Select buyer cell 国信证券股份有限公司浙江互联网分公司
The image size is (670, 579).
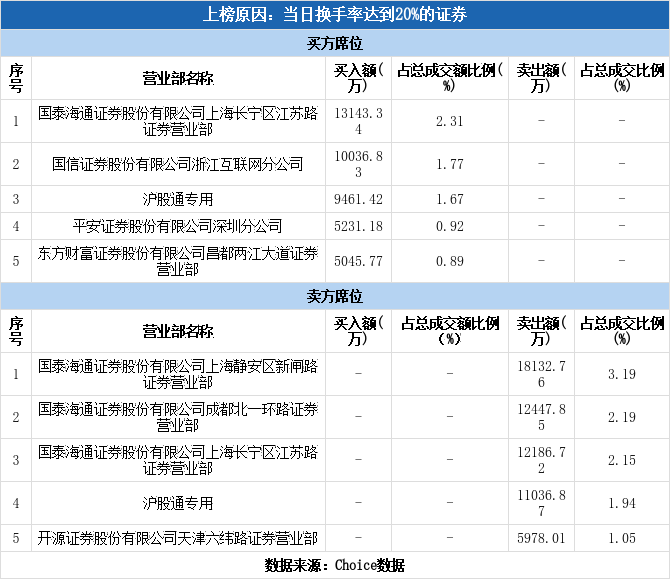point(178,164)
